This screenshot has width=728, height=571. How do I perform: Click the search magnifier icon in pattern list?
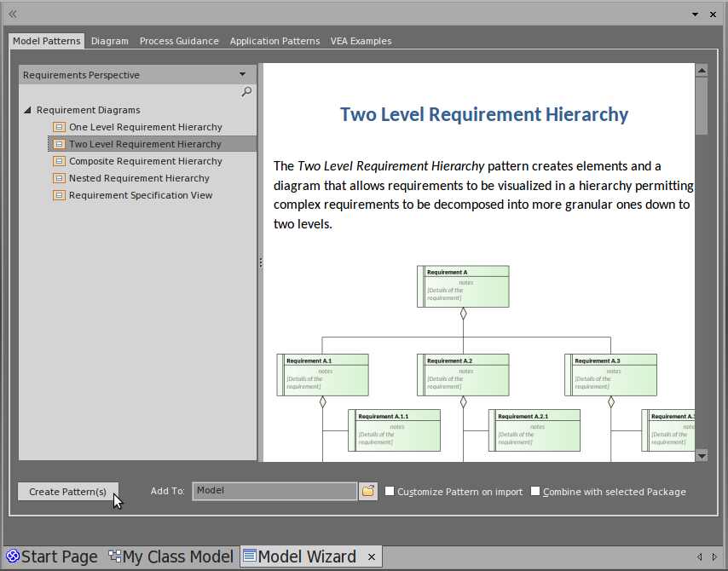[246, 92]
